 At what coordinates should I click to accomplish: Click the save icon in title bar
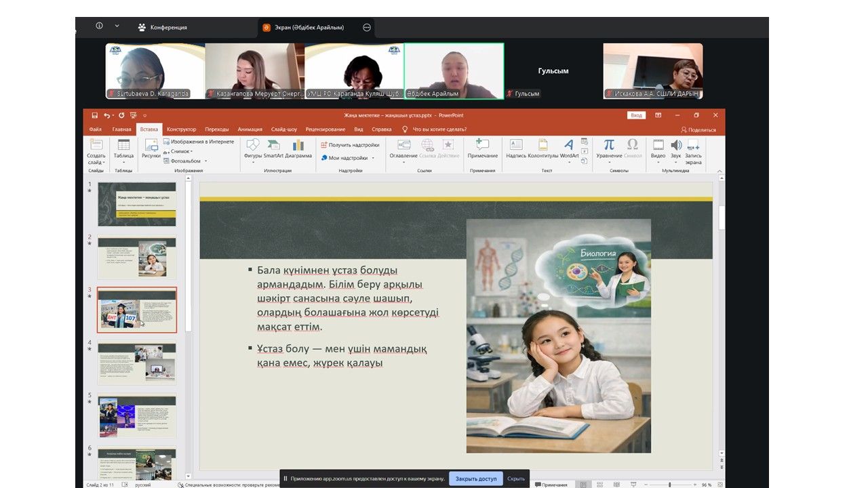(95, 115)
